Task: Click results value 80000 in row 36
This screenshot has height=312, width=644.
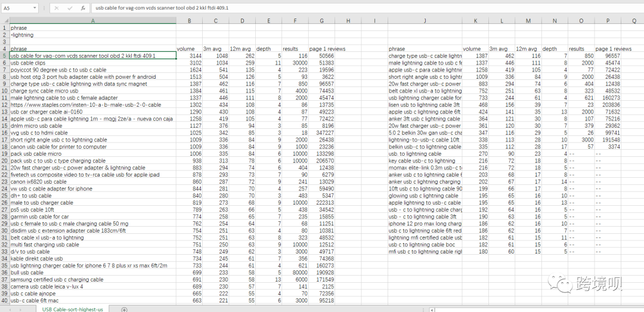Action: 295,273
